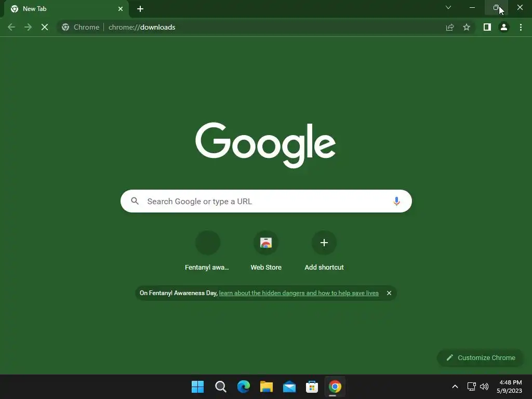Restore down the Chrome window
This screenshot has width=532, height=399.
tap(496, 7)
